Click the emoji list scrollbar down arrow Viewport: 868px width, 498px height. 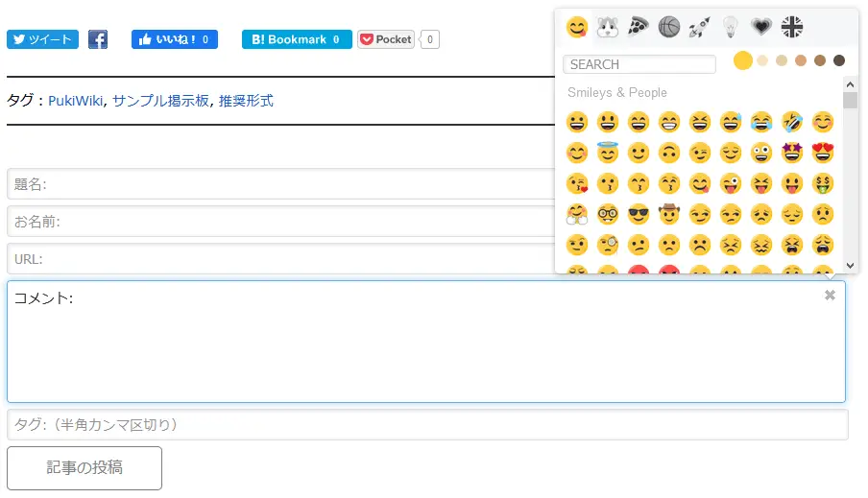(851, 266)
